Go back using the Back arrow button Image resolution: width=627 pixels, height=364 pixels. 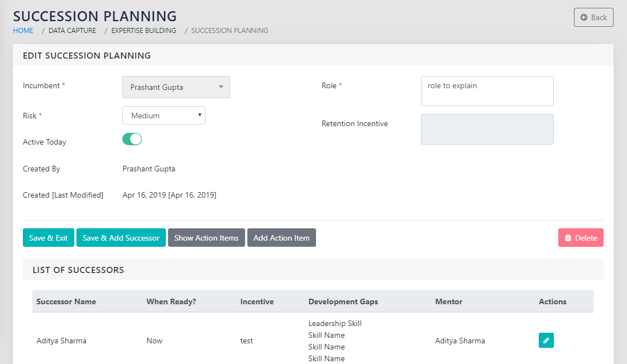[594, 17]
